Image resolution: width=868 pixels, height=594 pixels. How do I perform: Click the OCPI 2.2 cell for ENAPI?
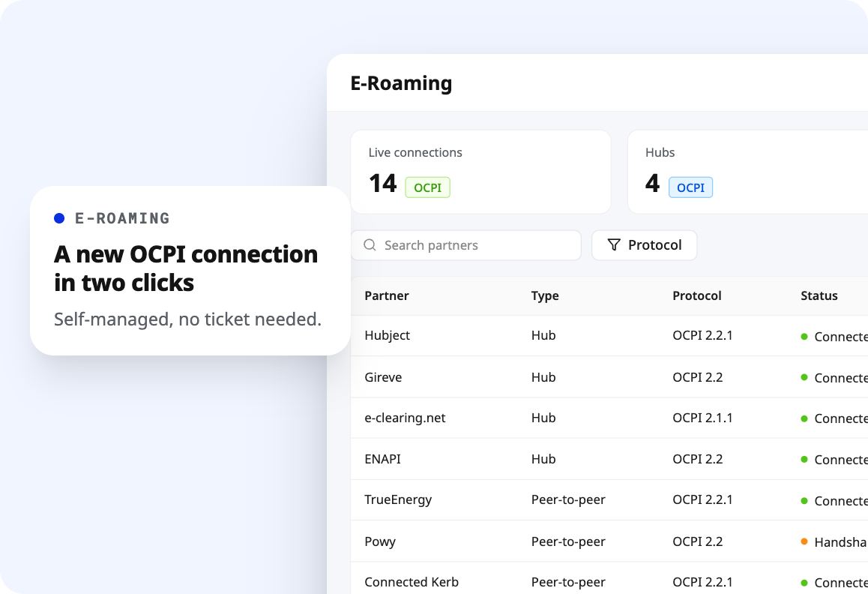pos(698,459)
